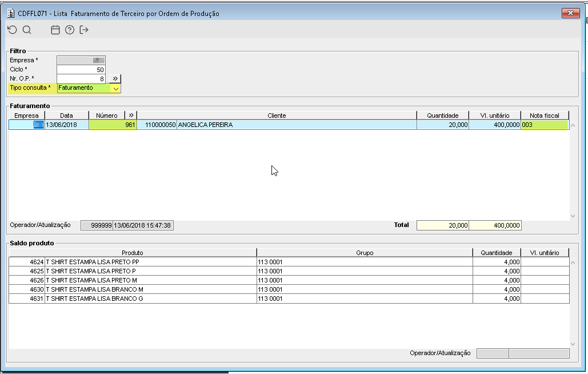
Task: Select the date cell 13/06/2018
Action: [x=67, y=125]
